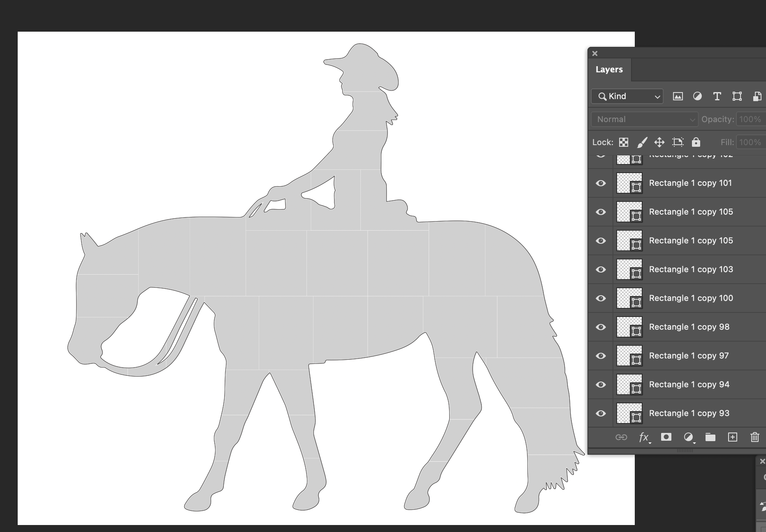Delete layer with trash icon
The image size is (766, 532).
pos(755,437)
